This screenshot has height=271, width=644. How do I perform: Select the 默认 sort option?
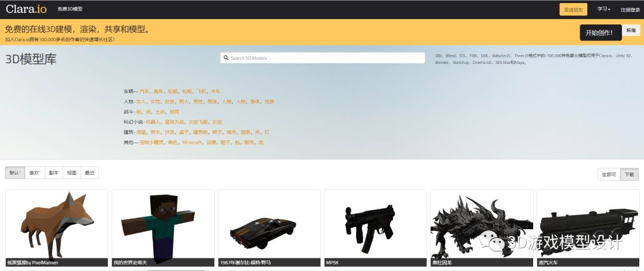(x=15, y=173)
